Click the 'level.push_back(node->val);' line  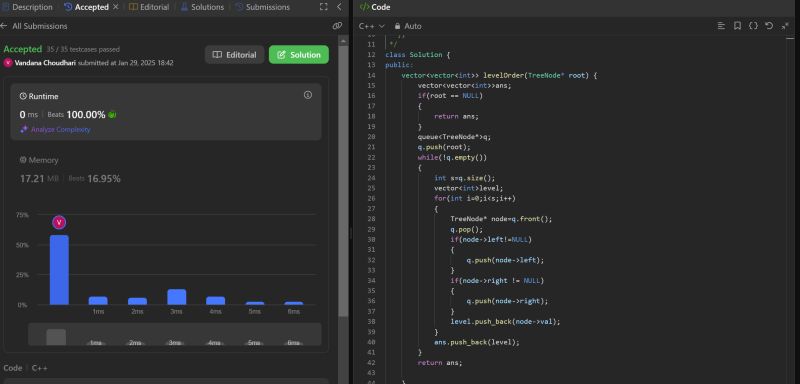[505, 322]
